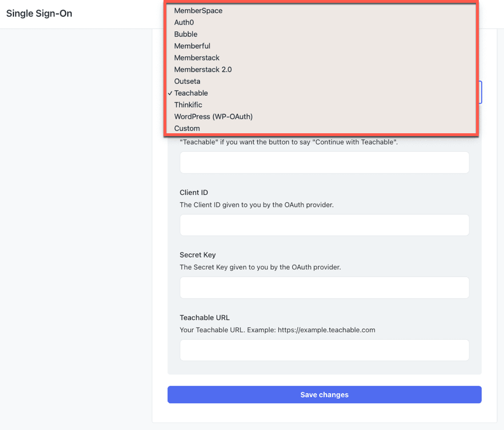Screen dimensions: 504x430
Task: Click the checkmark beside Teachable
Action: coord(170,93)
